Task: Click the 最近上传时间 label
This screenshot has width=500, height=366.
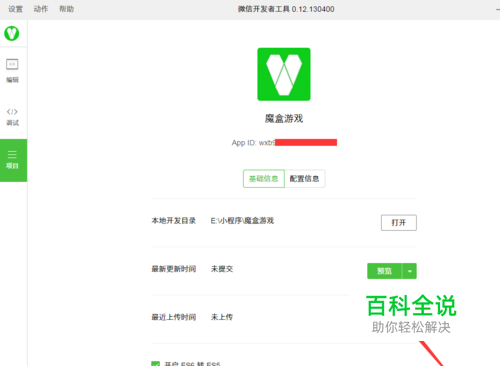Action: pos(174,317)
